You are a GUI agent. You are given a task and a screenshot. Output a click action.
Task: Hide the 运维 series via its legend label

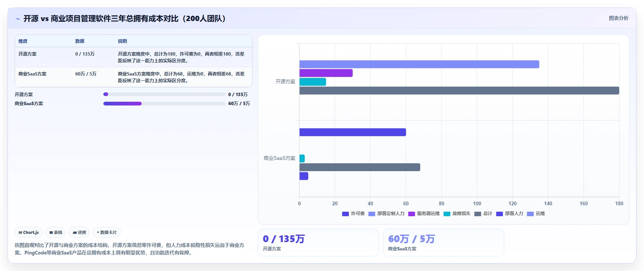click(x=540, y=214)
